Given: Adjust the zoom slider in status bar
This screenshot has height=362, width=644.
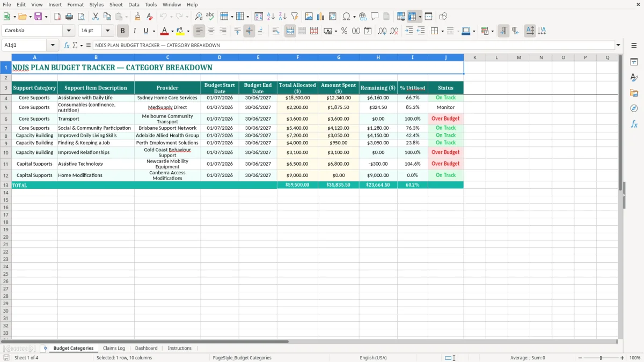Looking at the screenshot, I should pyautogui.click(x=601, y=358).
